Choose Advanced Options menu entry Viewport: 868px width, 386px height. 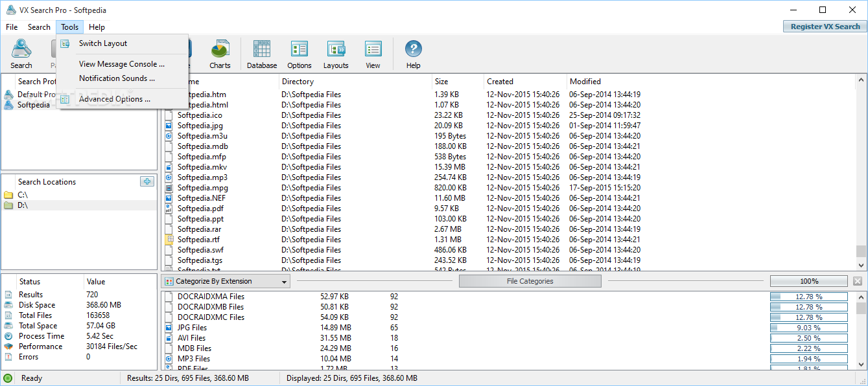tap(122, 99)
